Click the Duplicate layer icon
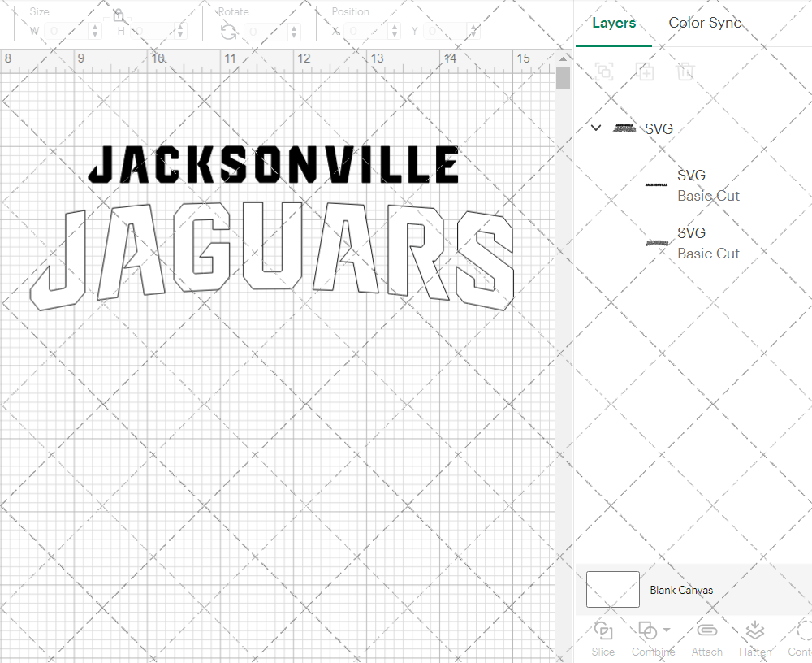Viewport: 812px width, 663px height. [x=645, y=71]
